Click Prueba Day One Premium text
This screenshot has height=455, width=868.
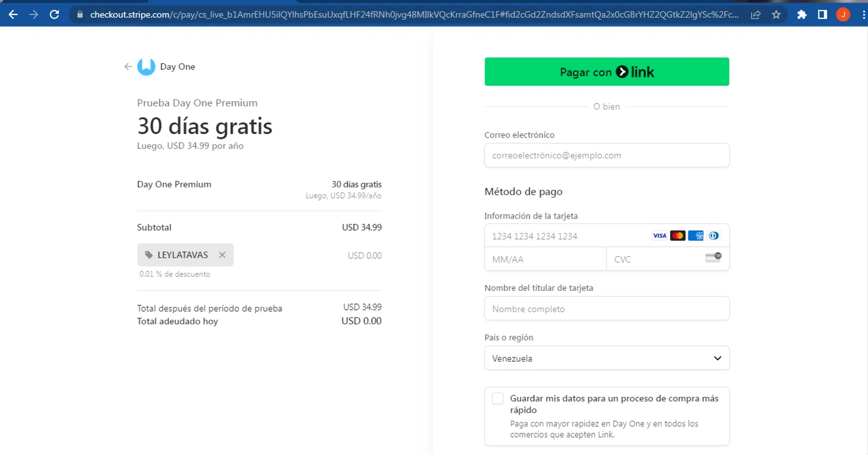[x=197, y=103]
